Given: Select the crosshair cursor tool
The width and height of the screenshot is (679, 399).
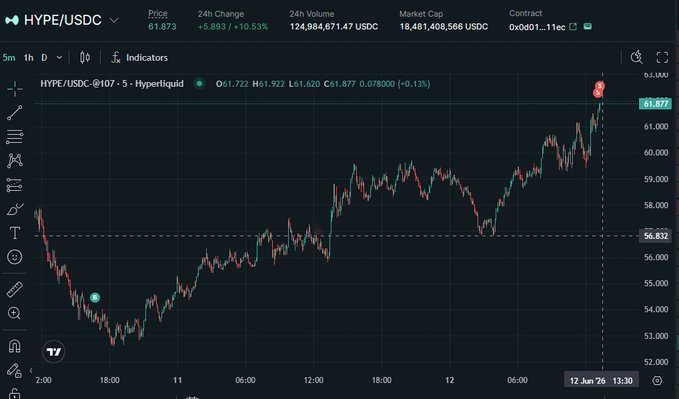Looking at the screenshot, I should (x=15, y=89).
